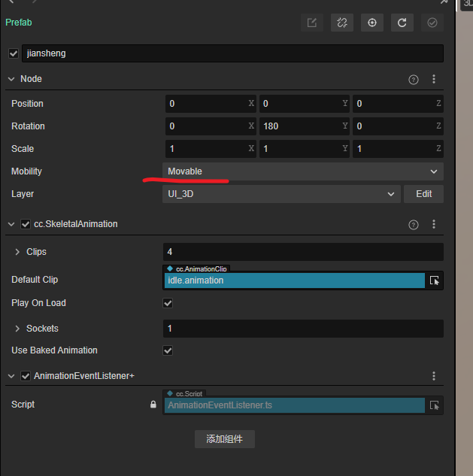Open AnimationEventListener component's three-dot menu

[x=434, y=376]
